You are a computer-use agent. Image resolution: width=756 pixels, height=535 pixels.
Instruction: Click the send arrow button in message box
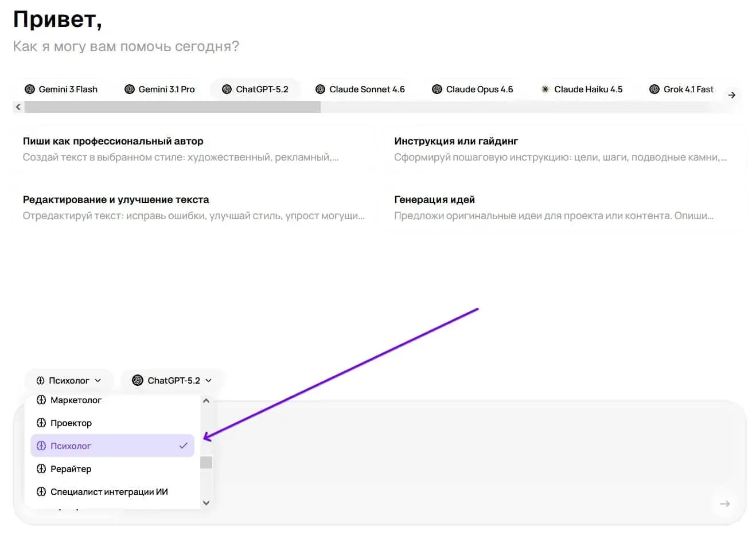click(x=725, y=503)
